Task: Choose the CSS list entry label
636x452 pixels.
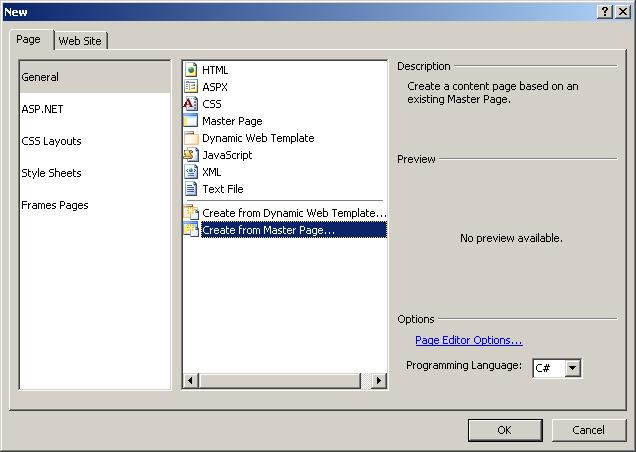Action: coord(212,104)
